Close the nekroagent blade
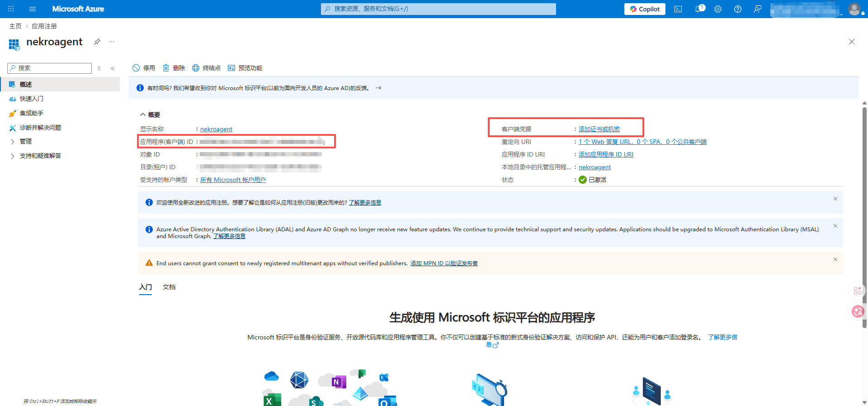The image size is (868, 406). point(852,42)
